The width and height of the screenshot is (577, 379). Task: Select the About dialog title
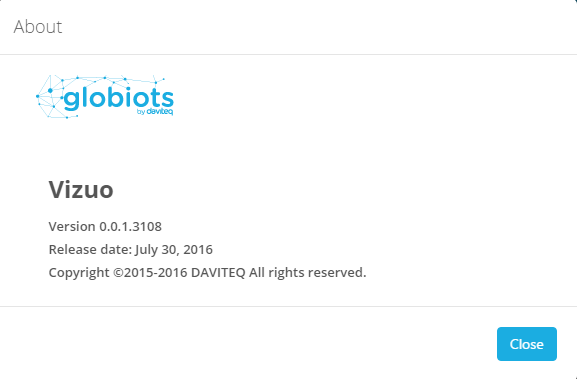(38, 27)
